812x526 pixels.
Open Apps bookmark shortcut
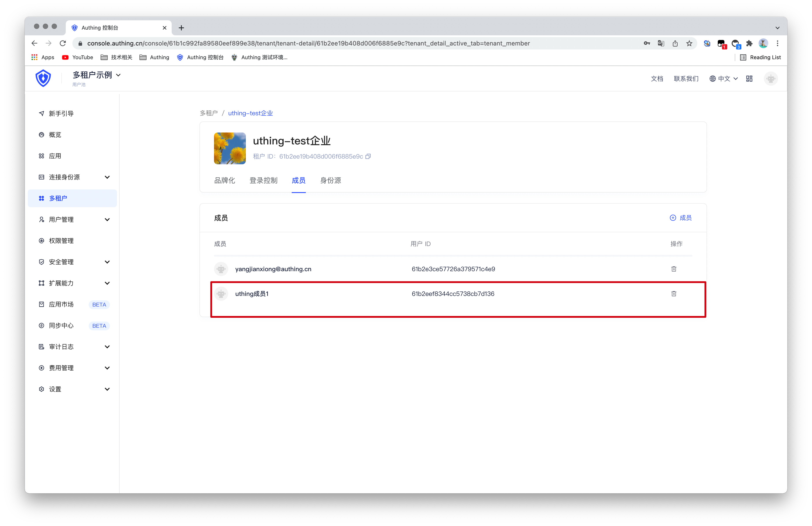click(x=43, y=57)
